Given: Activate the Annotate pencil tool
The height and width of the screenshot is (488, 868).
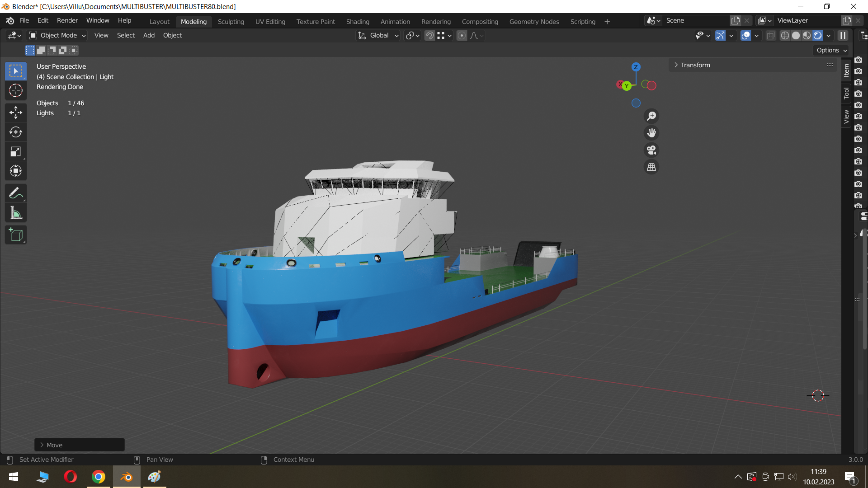Looking at the screenshot, I should click(x=16, y=193).
